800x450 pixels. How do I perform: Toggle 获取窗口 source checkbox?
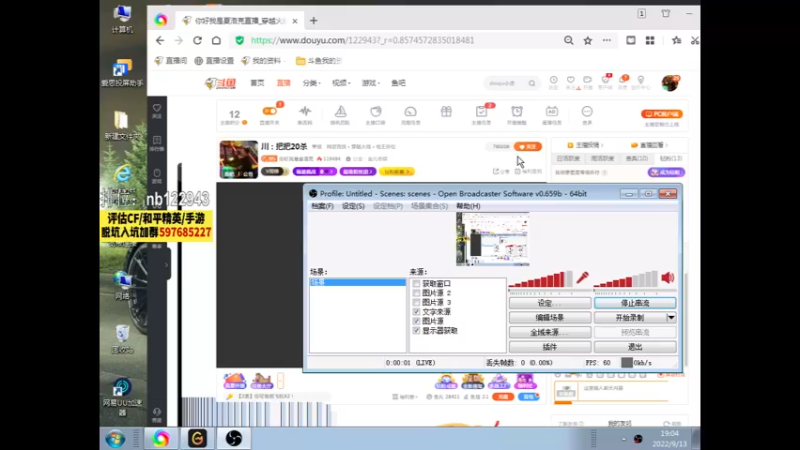pyautogui.click(x=416, y=284)
